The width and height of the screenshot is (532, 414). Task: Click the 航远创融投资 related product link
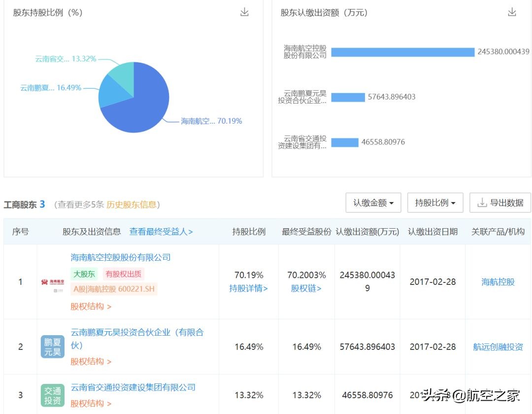(x=498, y=346)
